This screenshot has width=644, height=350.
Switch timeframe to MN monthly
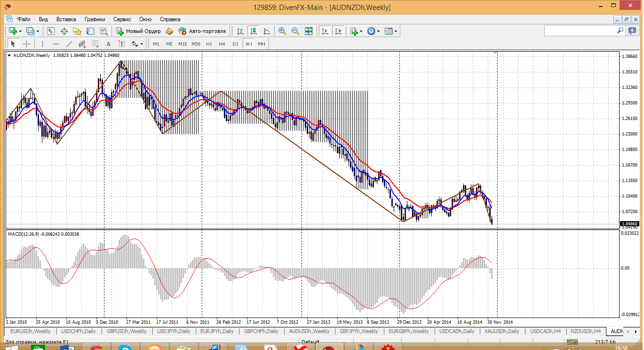pyautogui.click(x=262, y=44)
